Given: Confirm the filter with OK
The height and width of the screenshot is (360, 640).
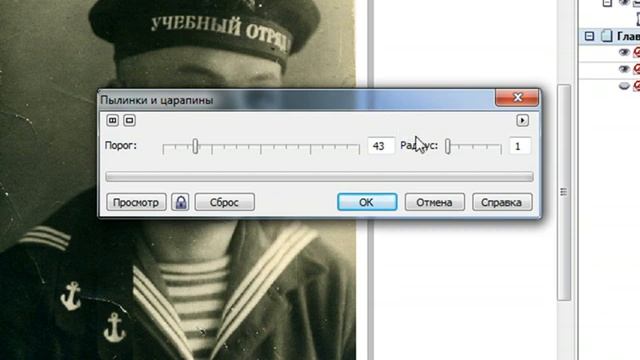Looking at the screenshot, I should (367, 202).
